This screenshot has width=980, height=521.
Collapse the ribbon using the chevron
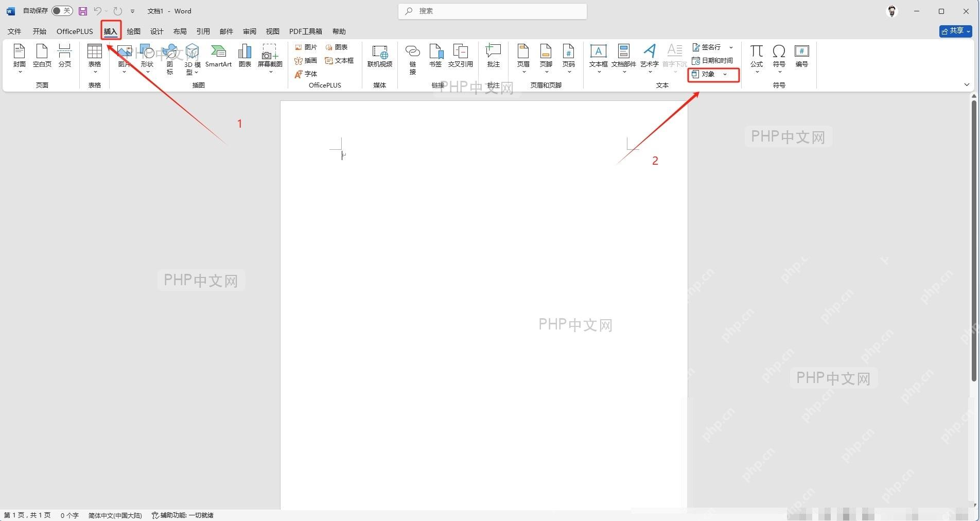pos(967,84)
